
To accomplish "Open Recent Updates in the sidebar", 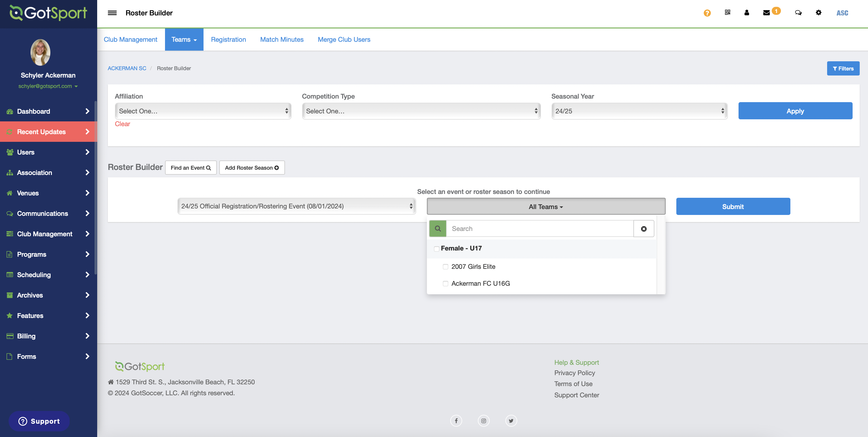I will coord(49,132).
